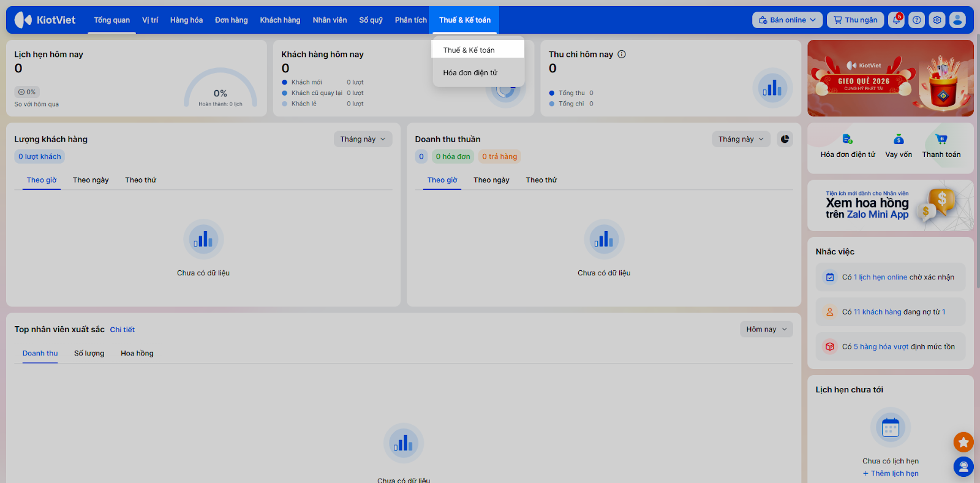Open the Hóa đơn điện tử shortcut icon

848,139
